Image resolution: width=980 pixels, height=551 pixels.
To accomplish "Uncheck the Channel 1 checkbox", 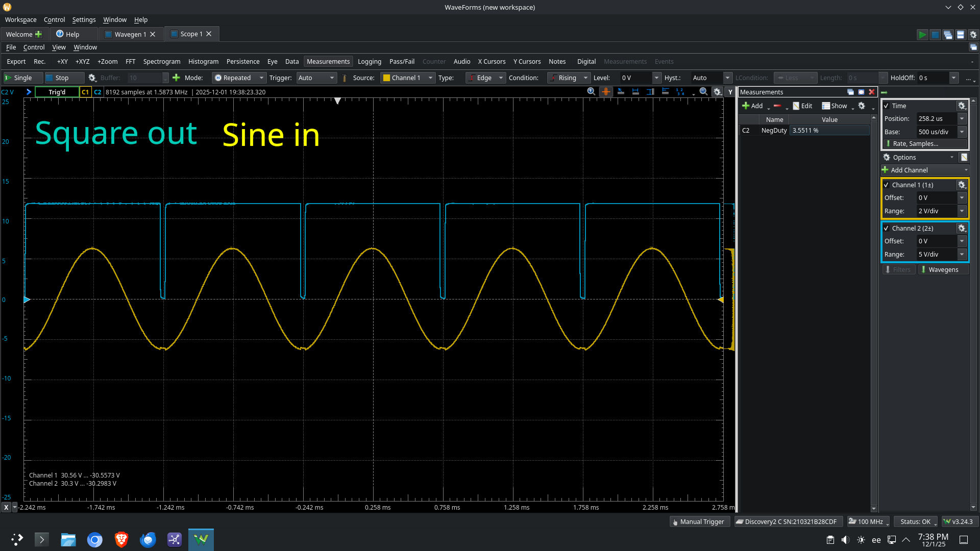I will pyautogui.click(x=887, y=185).
